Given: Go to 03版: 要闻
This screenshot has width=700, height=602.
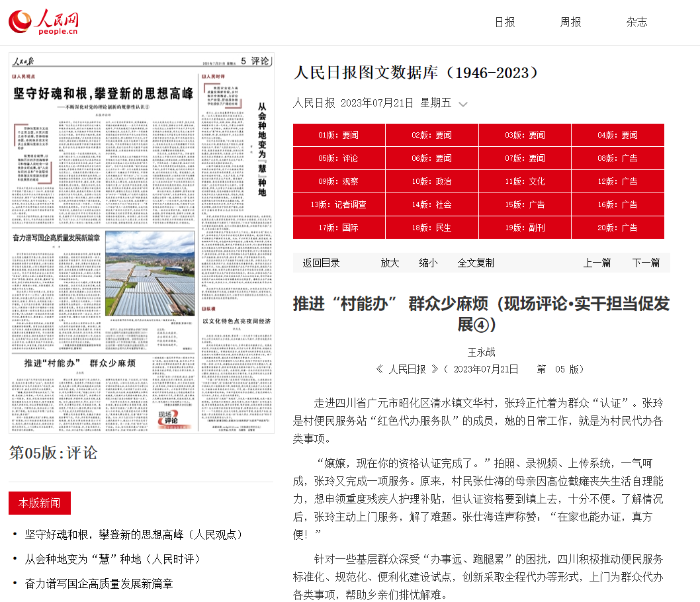Looking at the screenshot, I should 525,135.
